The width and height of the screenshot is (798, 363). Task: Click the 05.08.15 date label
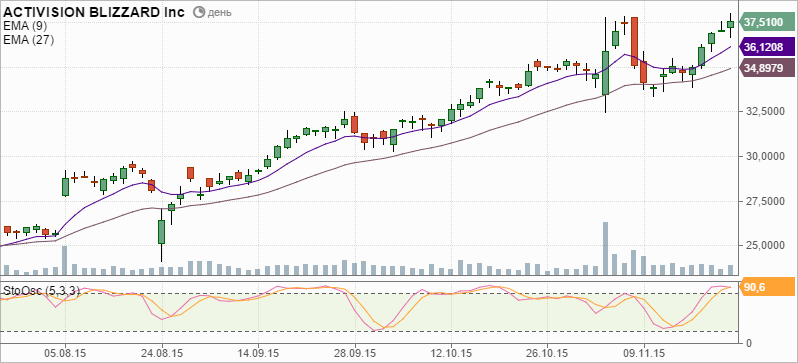65,352
